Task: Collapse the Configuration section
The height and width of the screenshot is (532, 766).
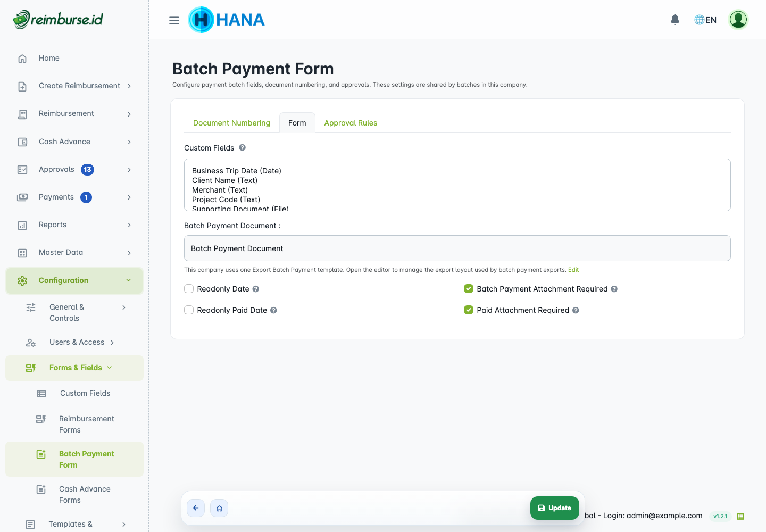Action: point(128,280)
